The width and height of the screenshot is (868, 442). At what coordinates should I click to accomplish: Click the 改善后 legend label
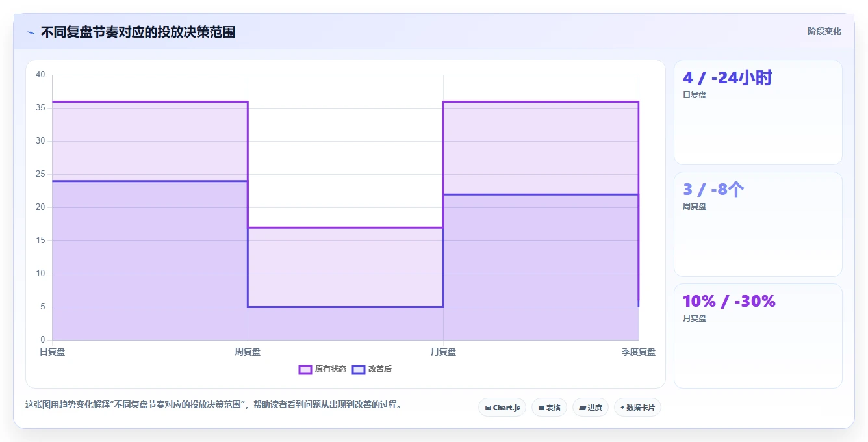tap(380, 369)
